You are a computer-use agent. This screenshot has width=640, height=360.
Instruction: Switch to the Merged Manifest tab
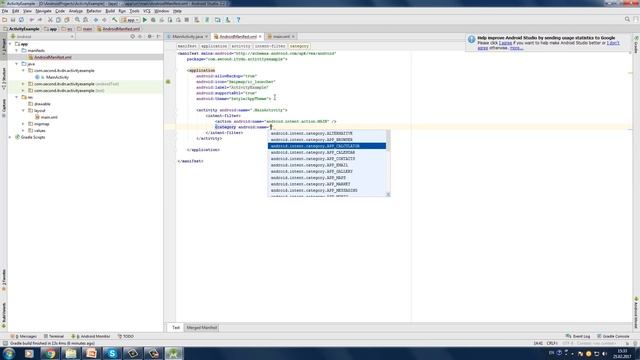202,328
